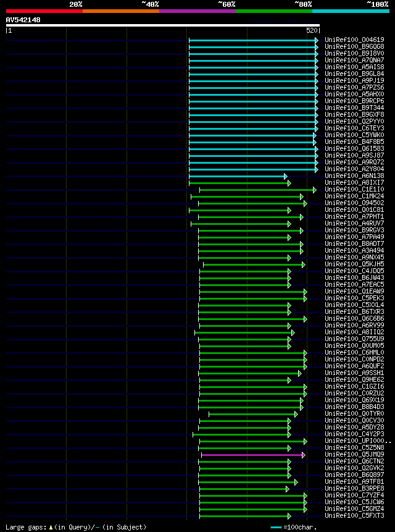The height and width of the screenshot is (532, 395).
Task: Select the UniRef100_A9NX45 label
Action: pyautogui.click(x=354, y=257)
